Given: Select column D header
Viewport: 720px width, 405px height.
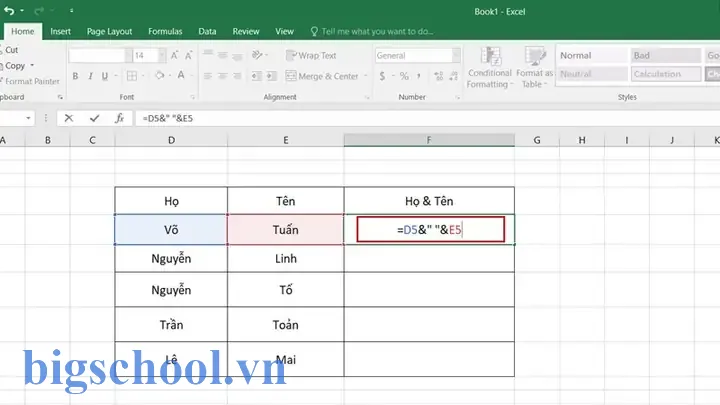Looking at the screenshot, I should pyautogui.click(x=171, y=140).
